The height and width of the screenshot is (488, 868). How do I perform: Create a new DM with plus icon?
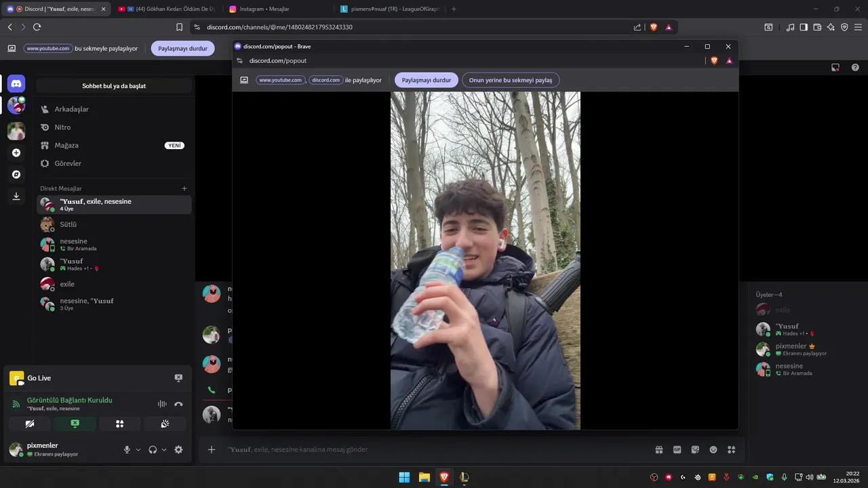click(184, 188)
